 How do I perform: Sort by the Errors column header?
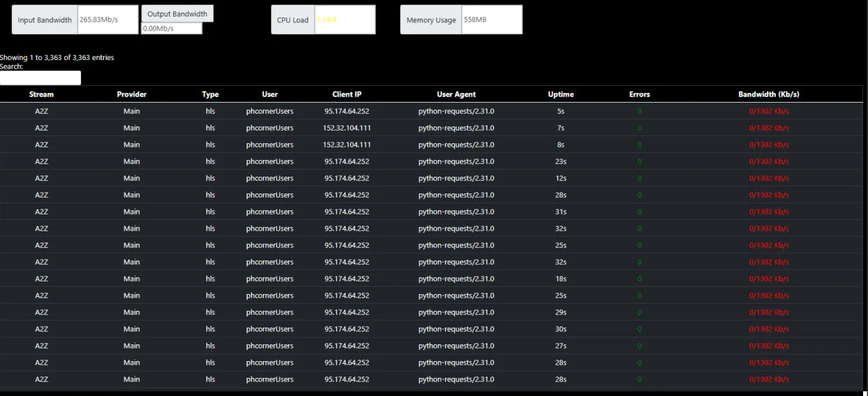pyautogui.click(x=639, y=94)
